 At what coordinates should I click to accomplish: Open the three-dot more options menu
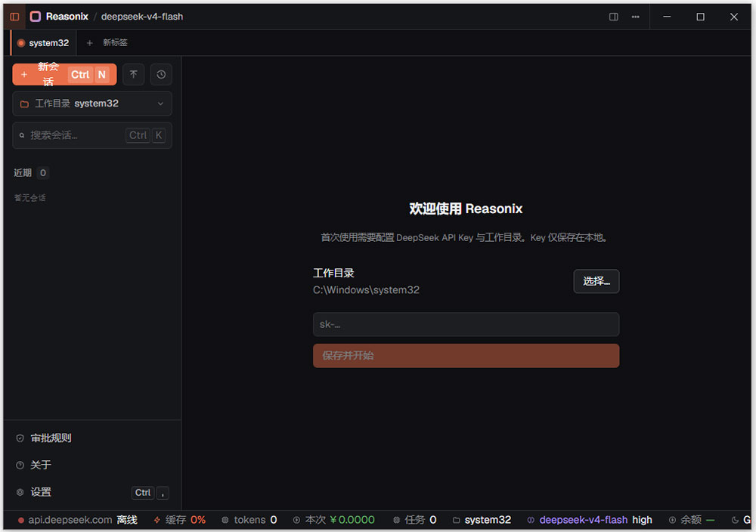tap(636, 17)
